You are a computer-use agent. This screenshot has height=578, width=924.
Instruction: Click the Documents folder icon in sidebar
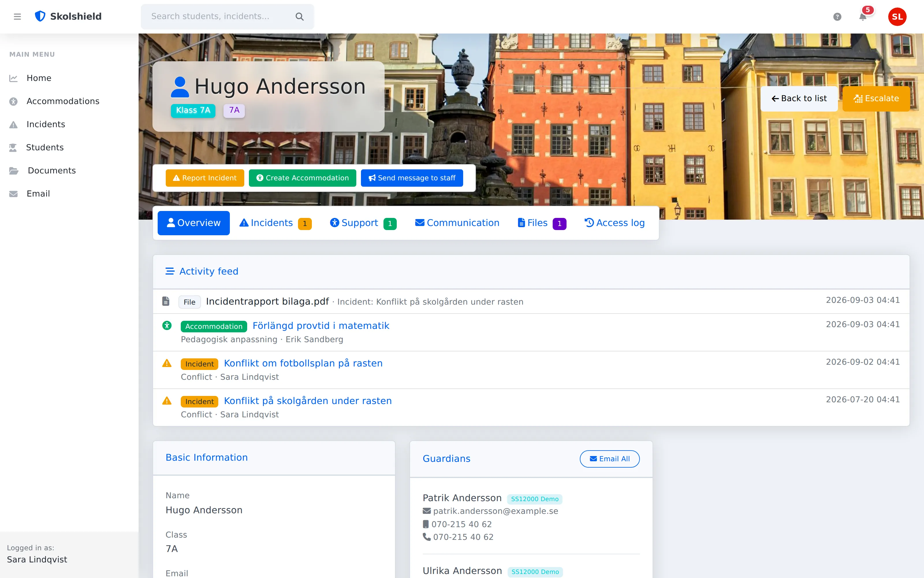coord(14,171)
